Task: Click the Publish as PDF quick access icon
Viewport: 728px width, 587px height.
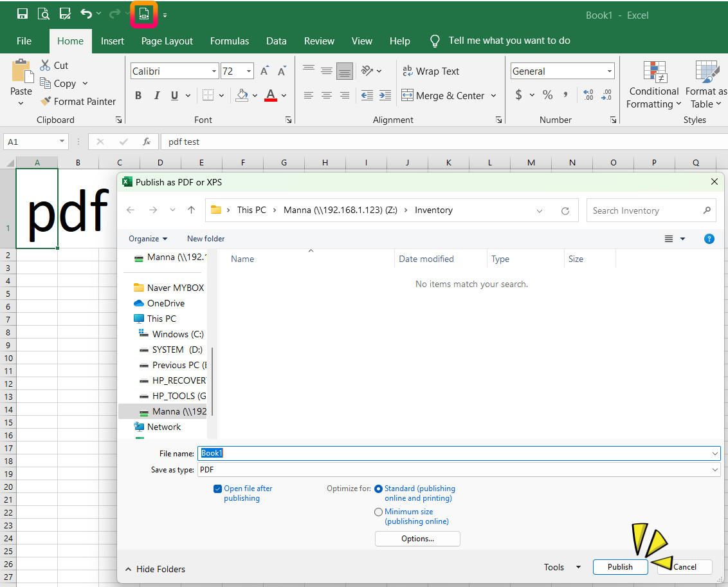Action: (144, 14)
